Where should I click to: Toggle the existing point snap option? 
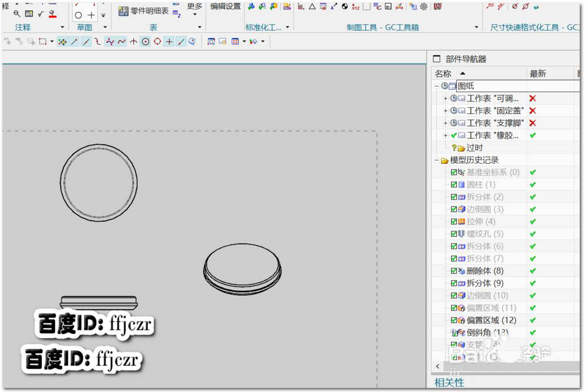[169, 42]
